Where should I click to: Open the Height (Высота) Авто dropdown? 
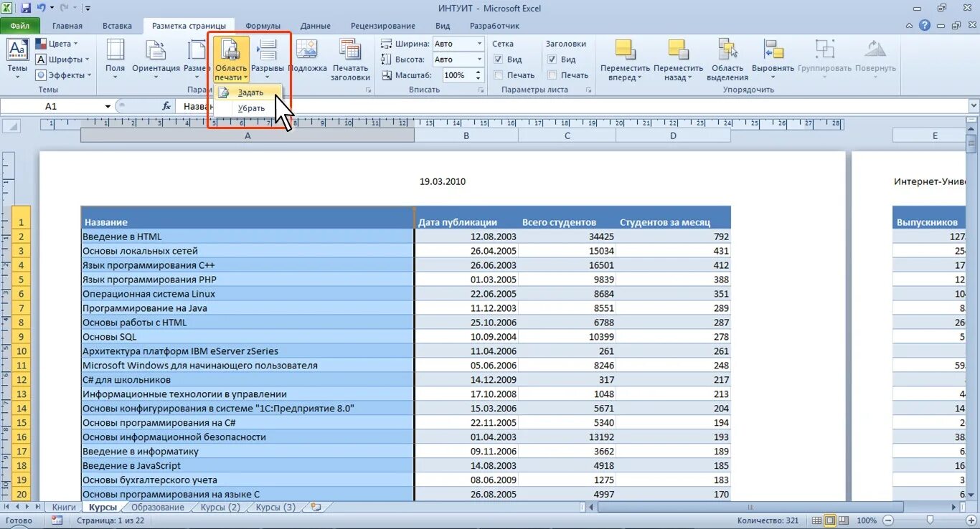point(479,59)
